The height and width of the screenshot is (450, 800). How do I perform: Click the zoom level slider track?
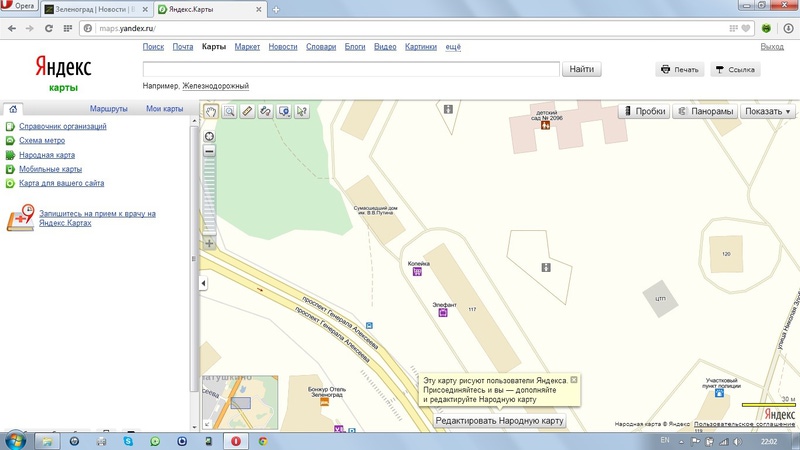click(209, 198)
